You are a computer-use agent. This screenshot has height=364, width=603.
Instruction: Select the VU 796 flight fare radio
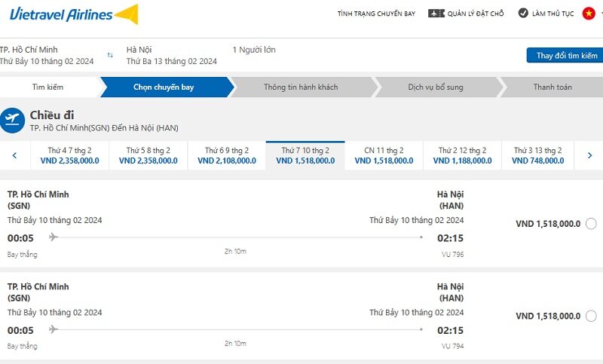coord(590,224)
